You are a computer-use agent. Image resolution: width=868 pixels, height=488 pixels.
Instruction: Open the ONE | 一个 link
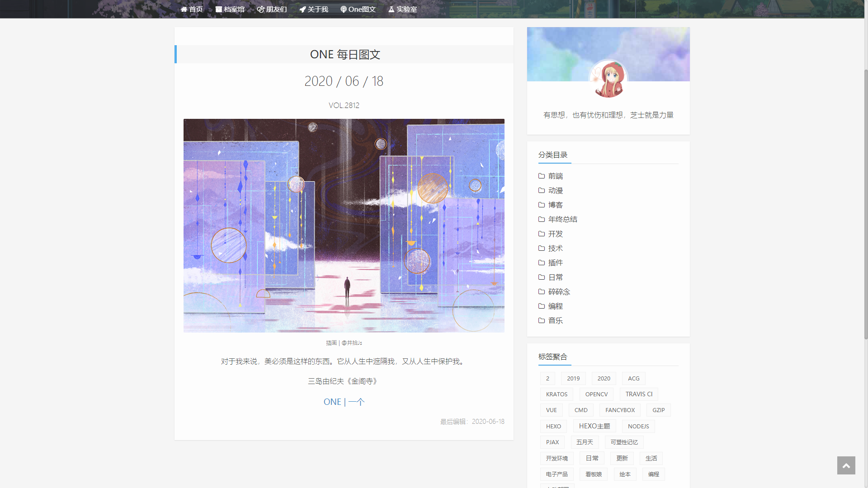[x=344, y=402]
